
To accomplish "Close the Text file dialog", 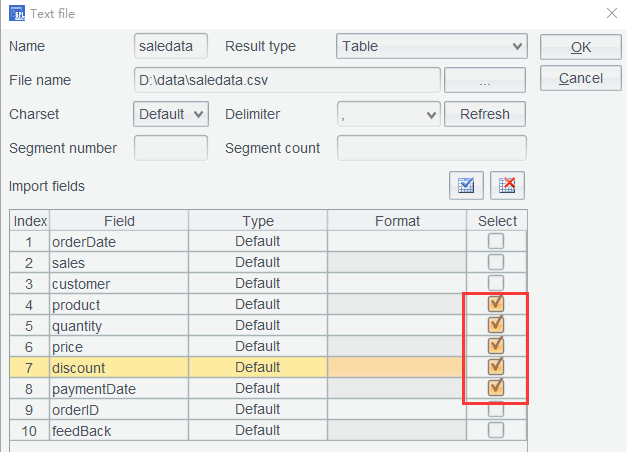I will [611, 14].
